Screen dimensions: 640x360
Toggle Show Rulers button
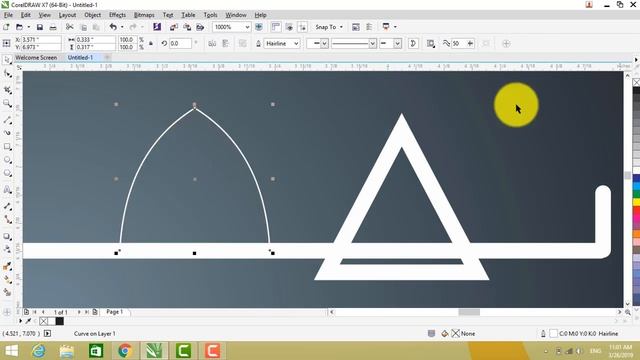276,27
